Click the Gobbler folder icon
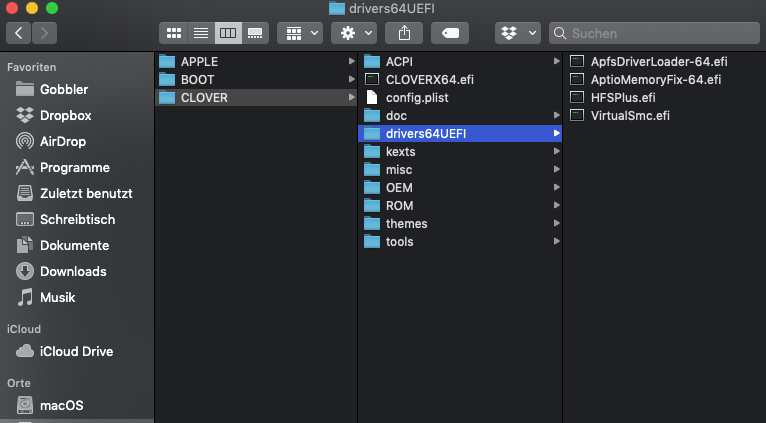 (x=25, y=89)
